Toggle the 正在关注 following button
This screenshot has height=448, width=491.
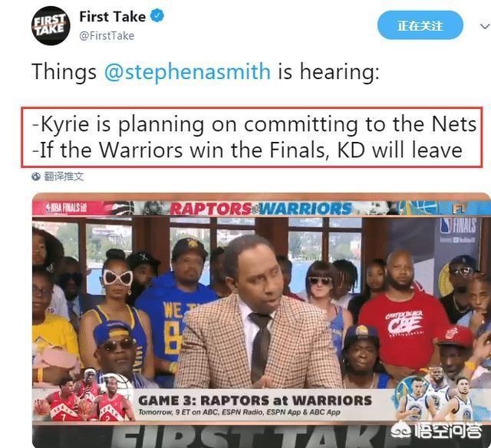point(420,25)
